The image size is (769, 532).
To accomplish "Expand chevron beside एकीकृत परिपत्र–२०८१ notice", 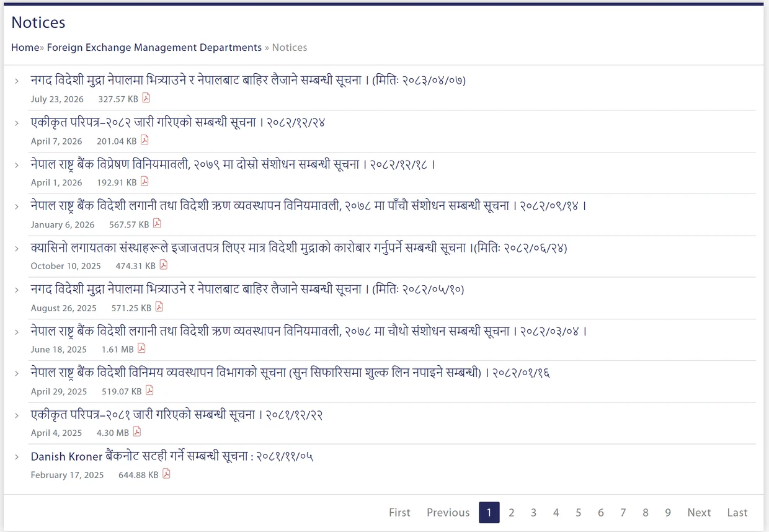I will 17,415.
